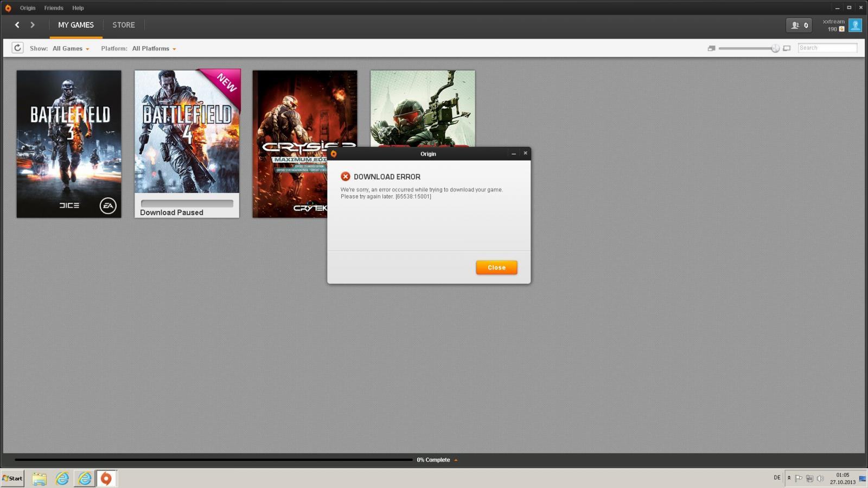Image resolution: width=868 pixels, height=488 pixels.
Task: Maximize the Origin main window
Action: tap(849, 8)
